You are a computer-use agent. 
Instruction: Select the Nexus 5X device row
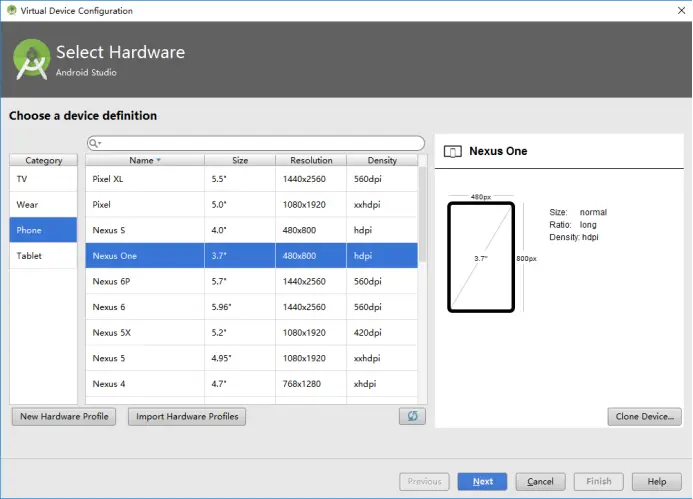point(251,332)
